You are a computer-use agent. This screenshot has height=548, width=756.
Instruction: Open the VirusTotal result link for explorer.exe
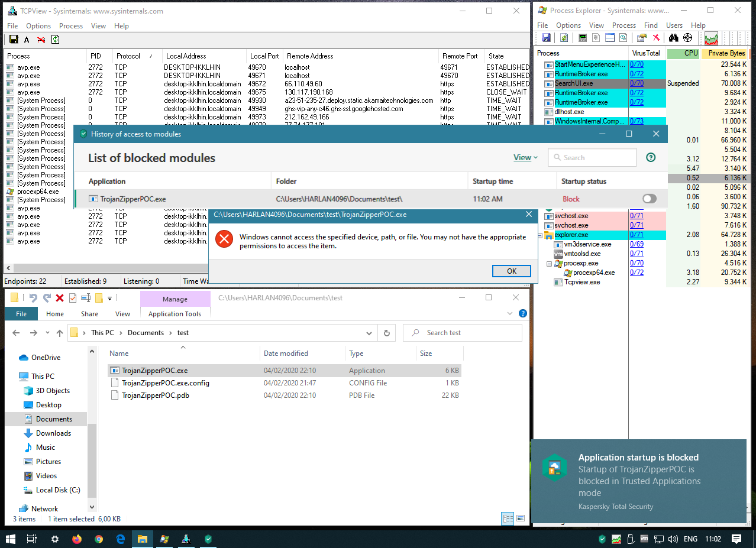click(637, 235)
